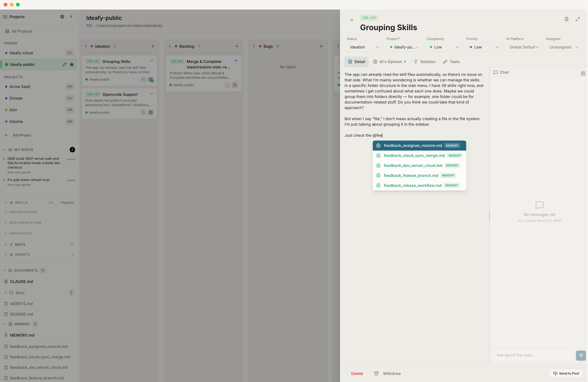Viewport: 588px width, 382px height.
Task: Collapse the My Queue section
Action: click(5, 150)
